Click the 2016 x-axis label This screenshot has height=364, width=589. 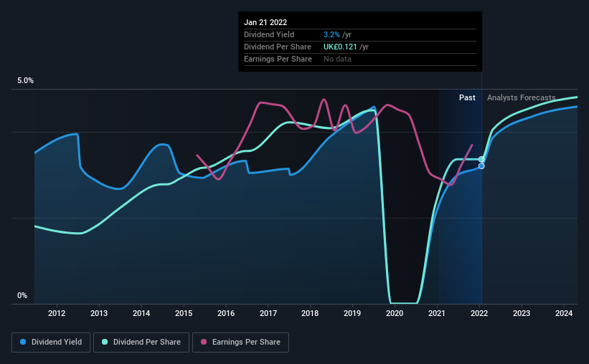(x=226, y=313)
